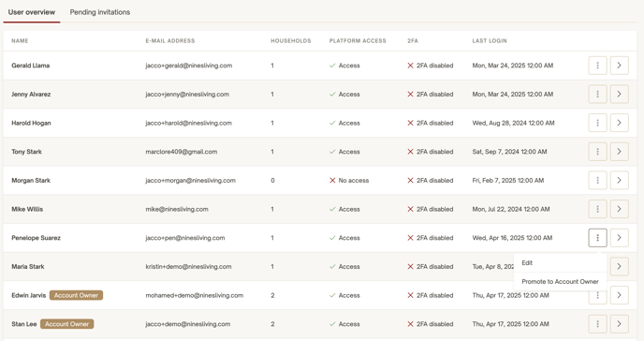
Task: Open the three-dot menu for Harold Hogan
Action: pyautogui.click(x=597, y=123)
